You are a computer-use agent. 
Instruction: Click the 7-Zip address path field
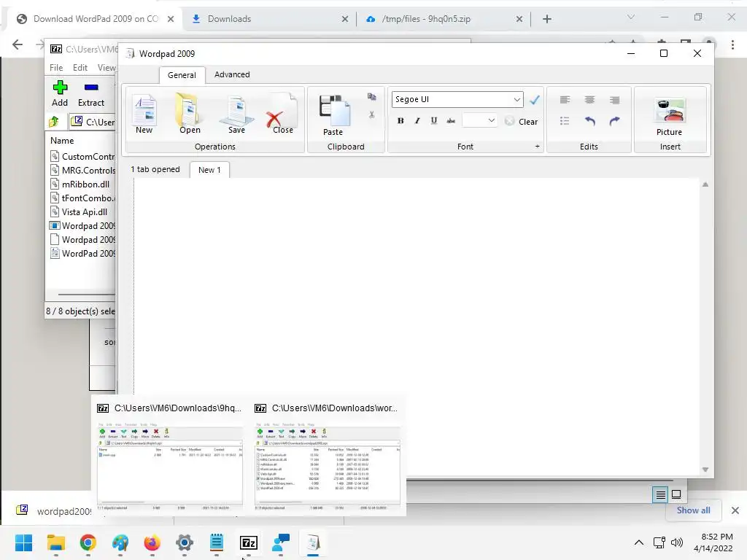coord(93,122)
